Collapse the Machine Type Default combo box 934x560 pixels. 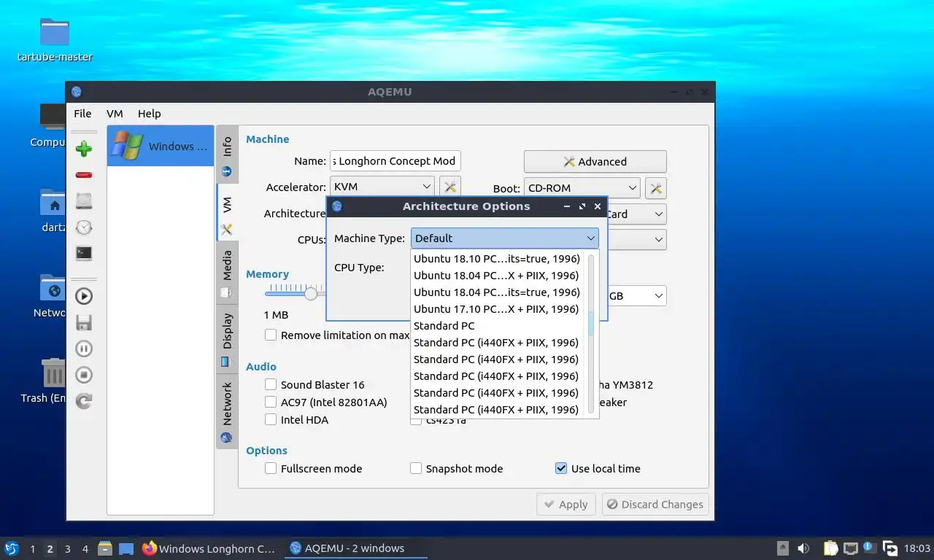coord(505,238)
